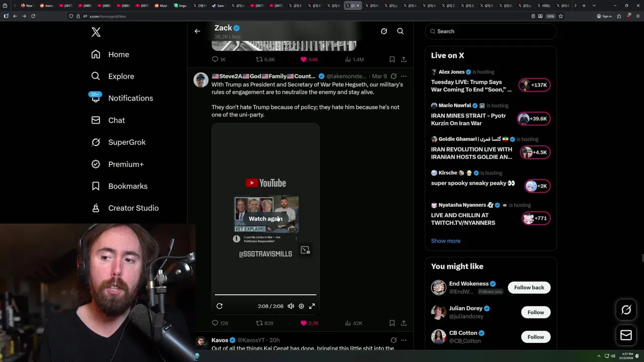
Task: Join Nyatasha Nyanners live with +771
Action: (x=536, y=218)
